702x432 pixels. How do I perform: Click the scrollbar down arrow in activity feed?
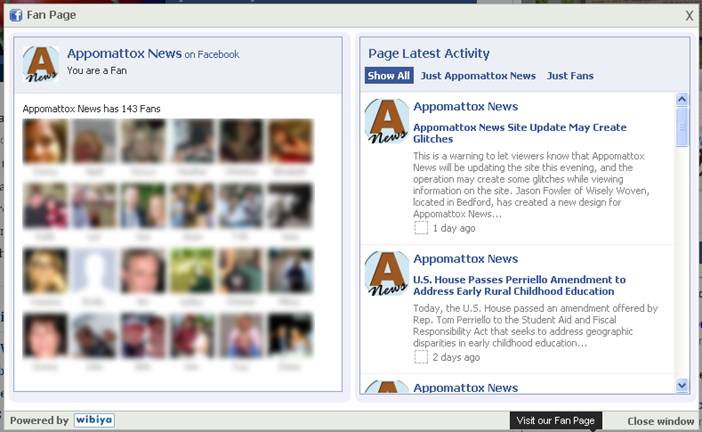[681, 385]
